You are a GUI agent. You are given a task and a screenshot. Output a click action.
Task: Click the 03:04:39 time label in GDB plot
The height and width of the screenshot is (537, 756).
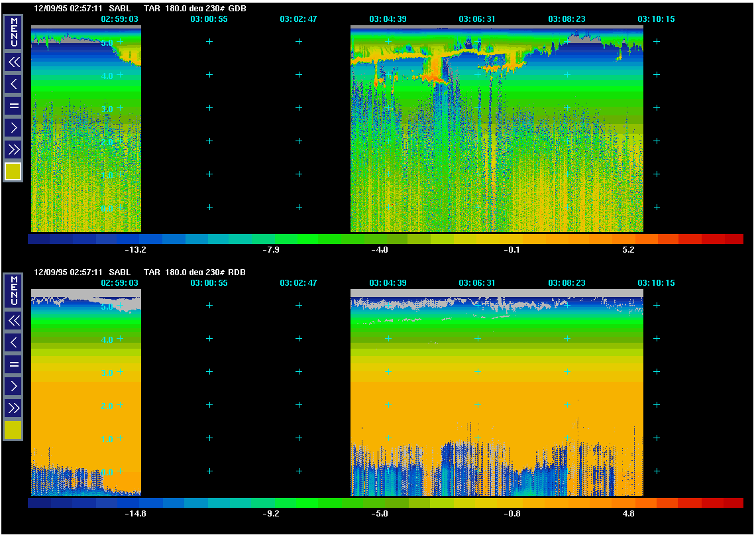387,19
